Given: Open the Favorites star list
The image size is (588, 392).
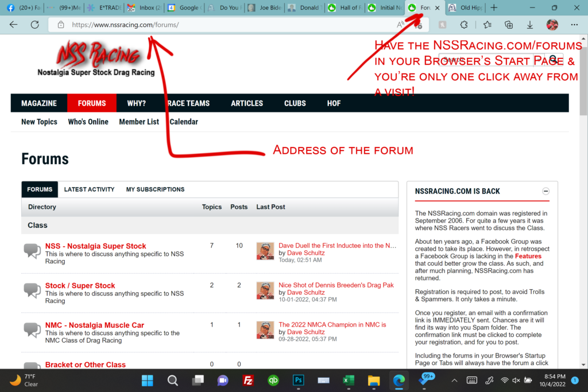Looking at the screenshot, I should [487, 25].
